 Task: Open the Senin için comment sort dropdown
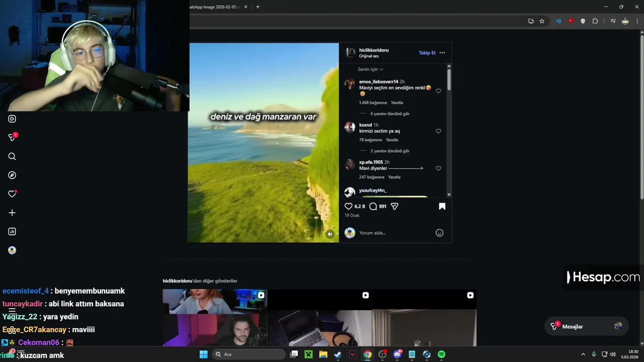coord(370,69)
